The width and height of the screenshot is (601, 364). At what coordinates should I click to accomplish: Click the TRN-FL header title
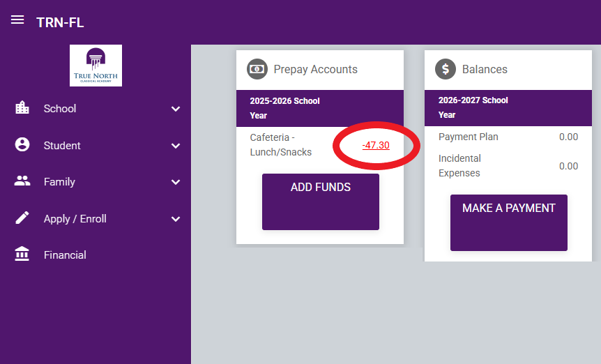(60, 22)
